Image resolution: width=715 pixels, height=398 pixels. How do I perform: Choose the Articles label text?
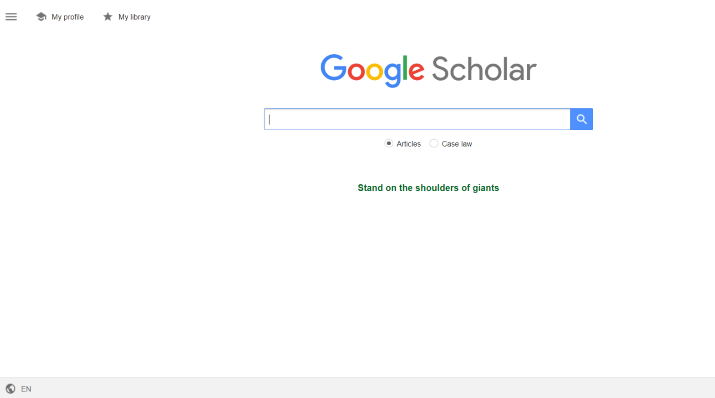[409, 144]
